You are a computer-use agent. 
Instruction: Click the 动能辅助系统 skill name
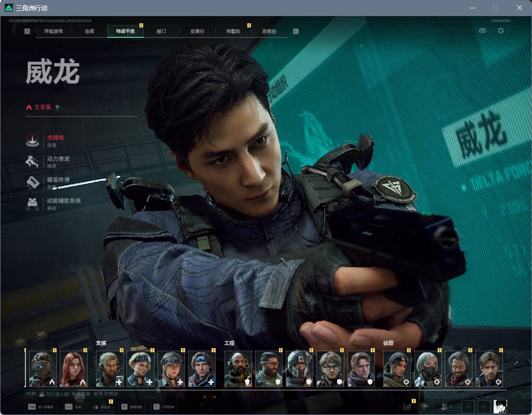click(64, 201)
